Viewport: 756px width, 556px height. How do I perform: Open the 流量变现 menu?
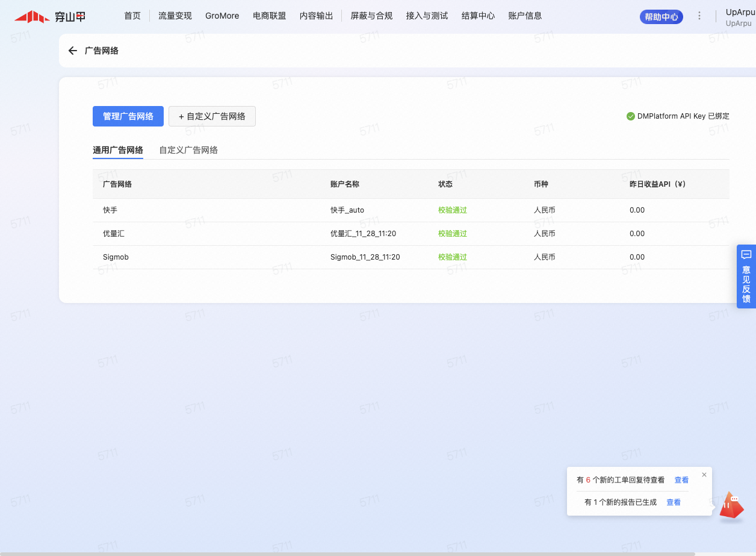[175, 16]
